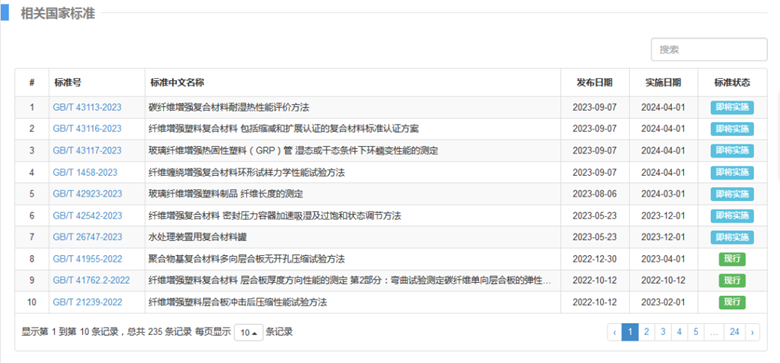Open standard GB/T 21239-2022 link
This screenshot has height=363, width=780.
[87, 302]
